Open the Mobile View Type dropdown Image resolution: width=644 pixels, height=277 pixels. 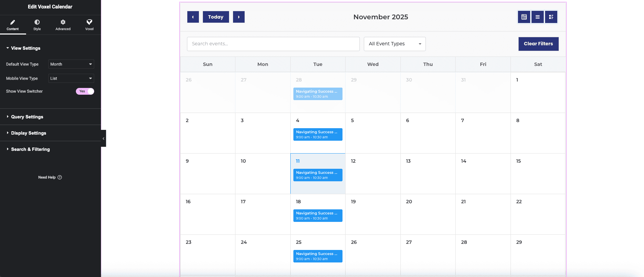pyautogui.click(x=71, y=78)
